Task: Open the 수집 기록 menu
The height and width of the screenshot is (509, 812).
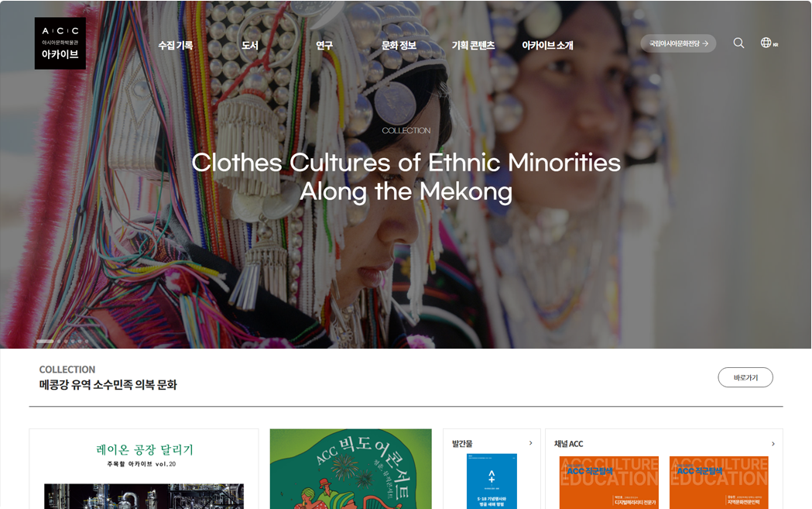Action: click(x=176, y=46)
